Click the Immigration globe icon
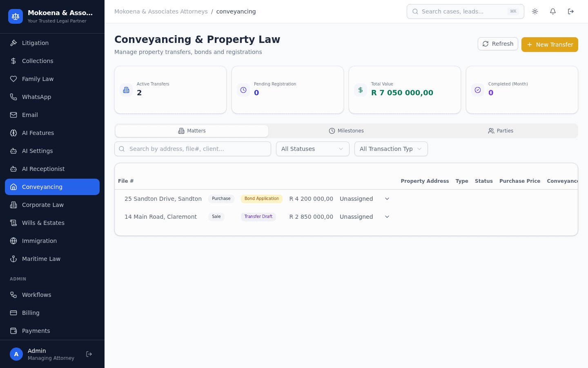Image resolution: width=588 pixels, height=368 pixels. point(13,241)
